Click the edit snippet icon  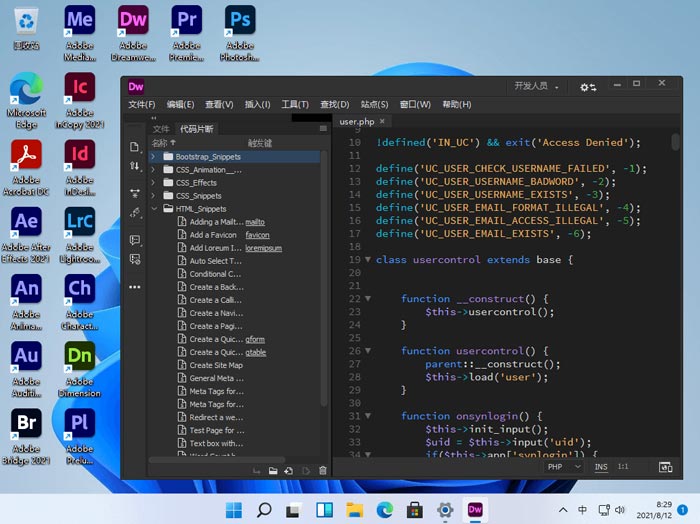pos(306,470)
